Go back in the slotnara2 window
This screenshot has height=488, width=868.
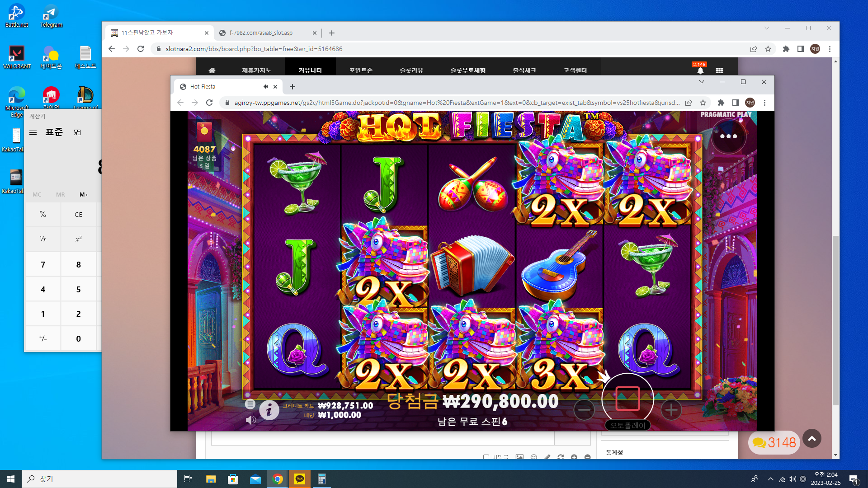click(x=112, y=49)
